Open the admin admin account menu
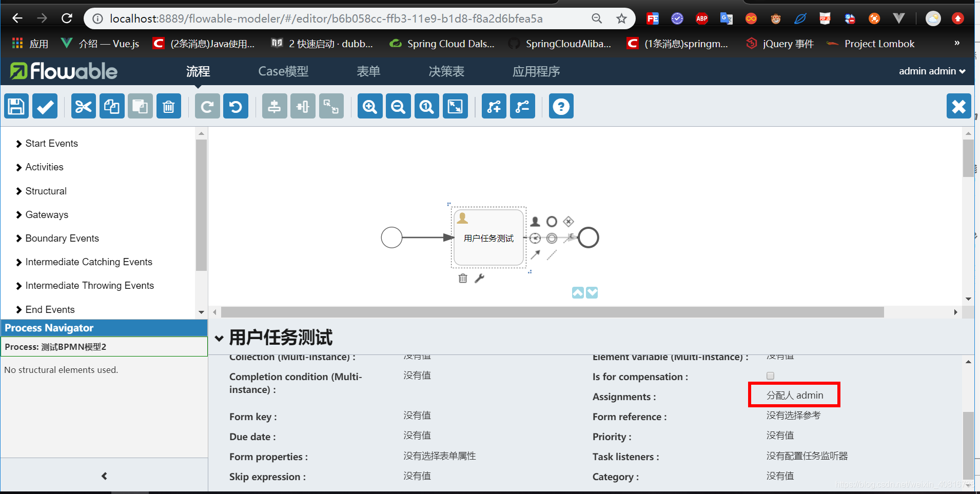The width and height of the screenshot is (980, 494). (x=931, y=71)
